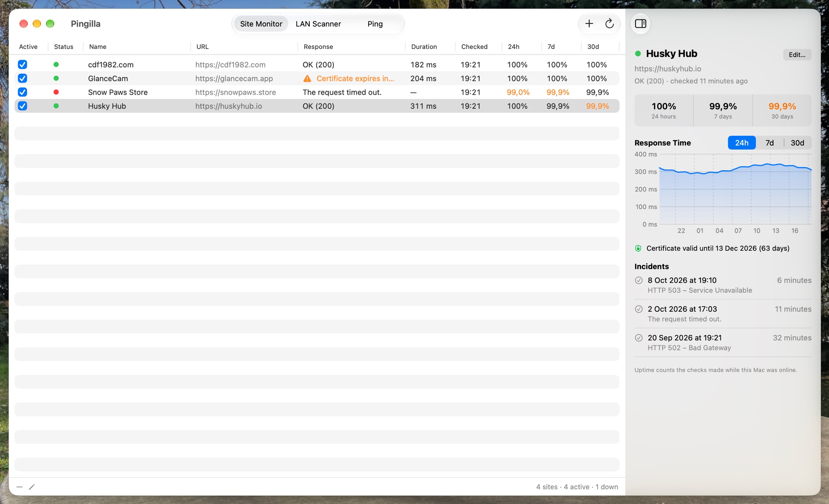The height and width of the screenshot is (504, 829).
Task: Open the 20 Sep 2026 at 19:21 incident
Action: [x=723, y=342]
